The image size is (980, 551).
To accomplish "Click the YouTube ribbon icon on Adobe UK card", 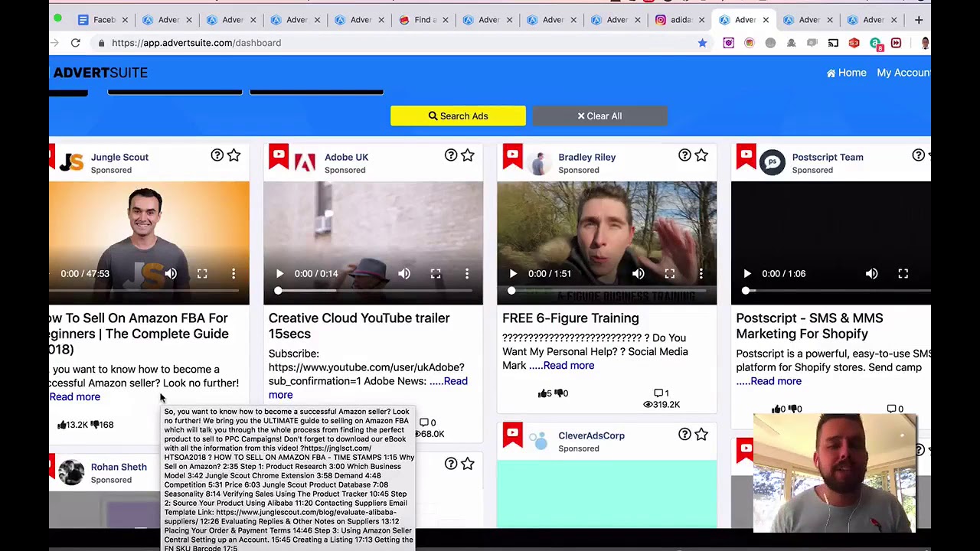I will tap(279, 156).
